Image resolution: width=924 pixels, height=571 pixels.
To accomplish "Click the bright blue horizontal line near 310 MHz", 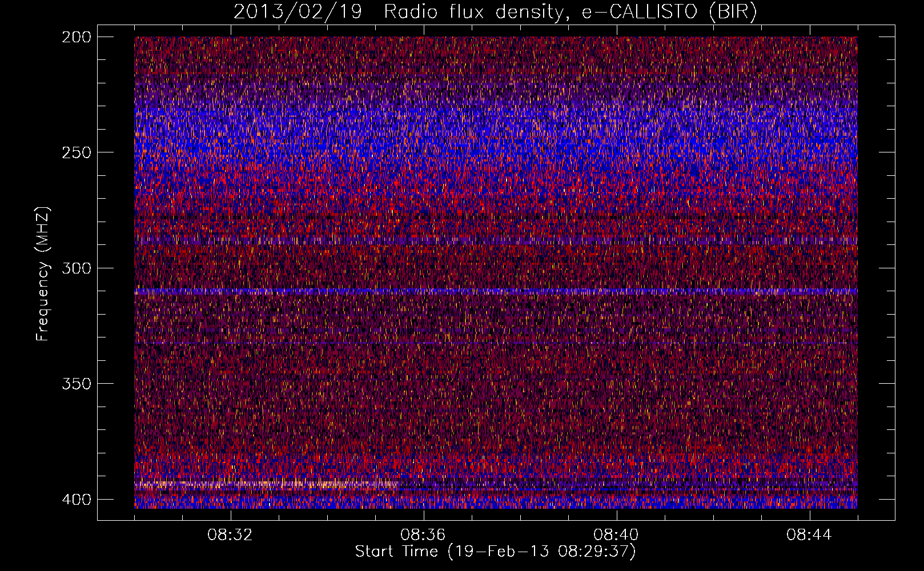I will (496, 291).
